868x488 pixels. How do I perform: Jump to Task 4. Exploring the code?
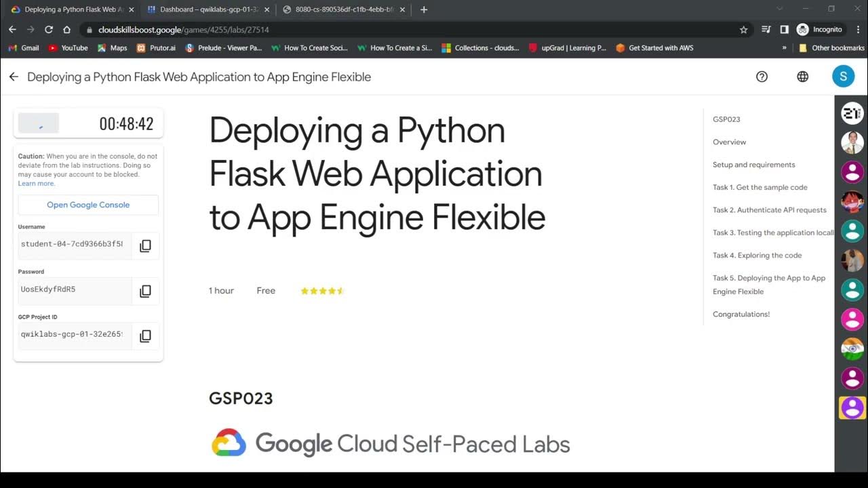click(757, 256)
